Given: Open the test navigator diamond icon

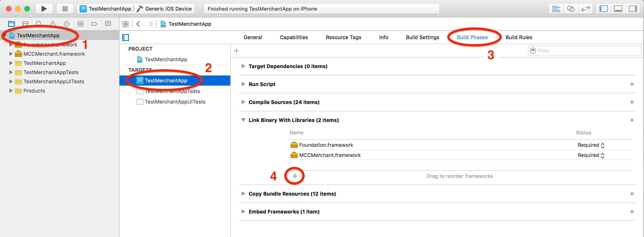Looking at the screenshot, I should pos(66,24).
